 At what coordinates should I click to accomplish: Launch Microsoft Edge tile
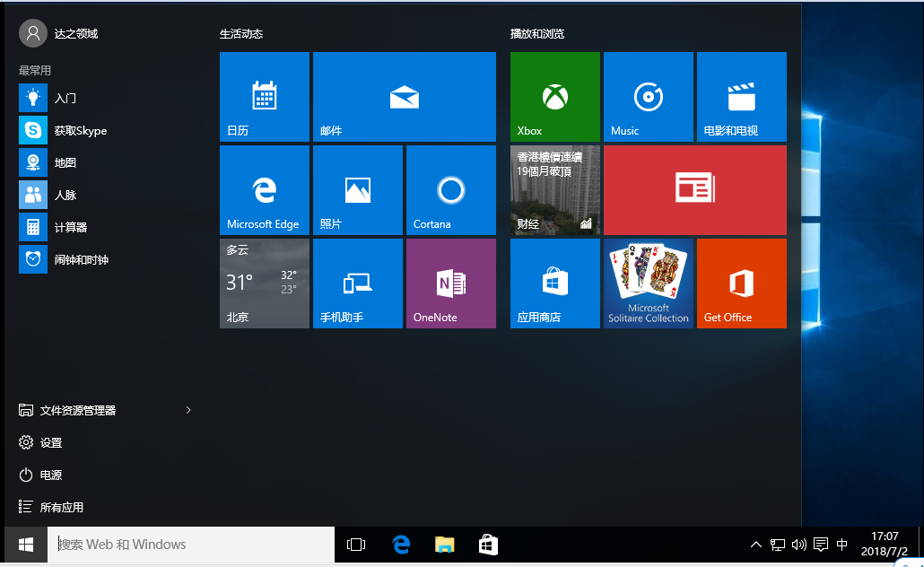coord(264,190)
